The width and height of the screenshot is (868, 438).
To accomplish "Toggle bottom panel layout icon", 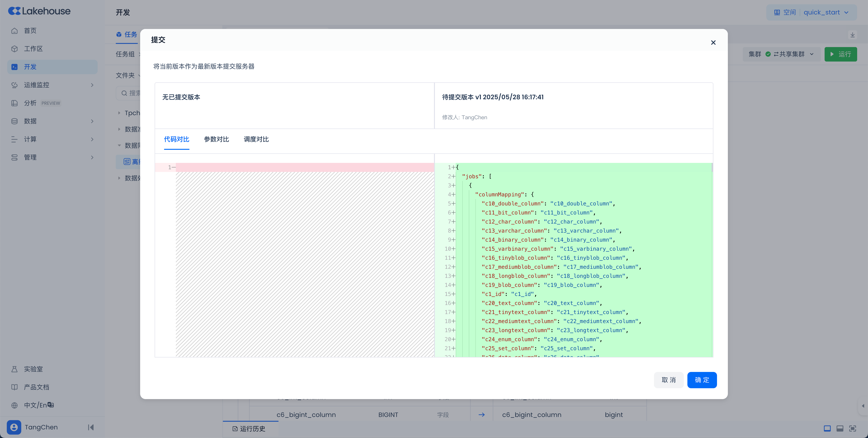I will click(840, 428).
